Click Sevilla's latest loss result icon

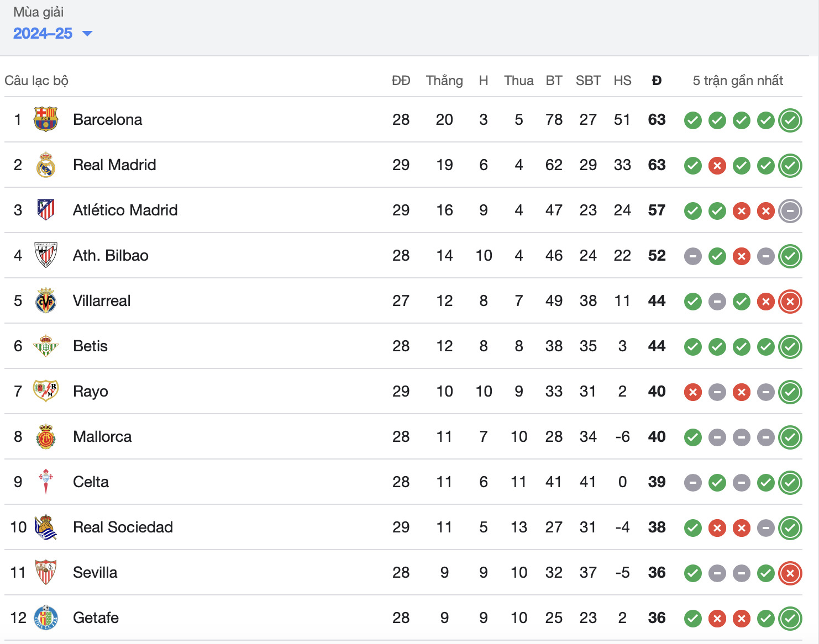[790, 573]
